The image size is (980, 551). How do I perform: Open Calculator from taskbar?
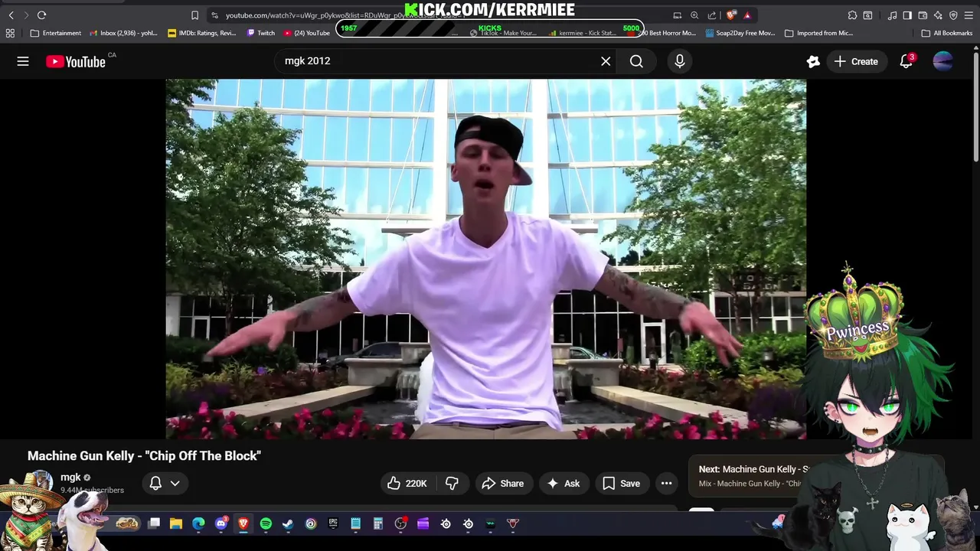point(378,523)
